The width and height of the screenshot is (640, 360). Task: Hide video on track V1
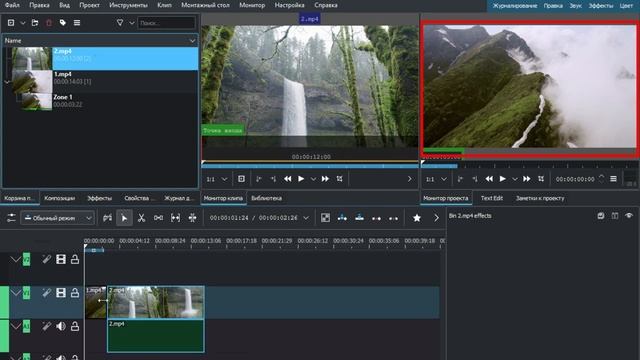point(61,293)
